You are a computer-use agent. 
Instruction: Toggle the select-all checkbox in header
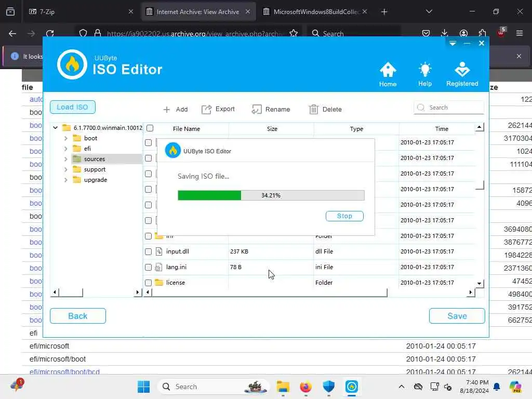coord(150,128)
